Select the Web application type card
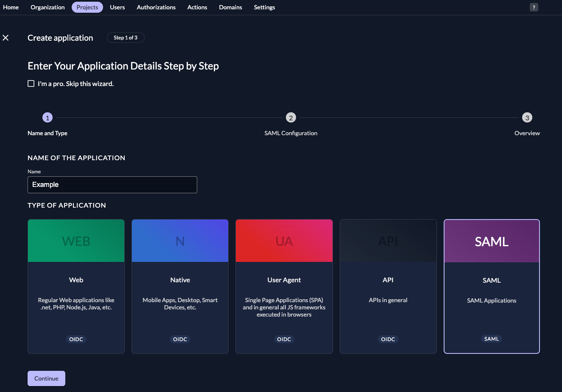The height and width of the screenshot is (392, 562). coord(76,286)
